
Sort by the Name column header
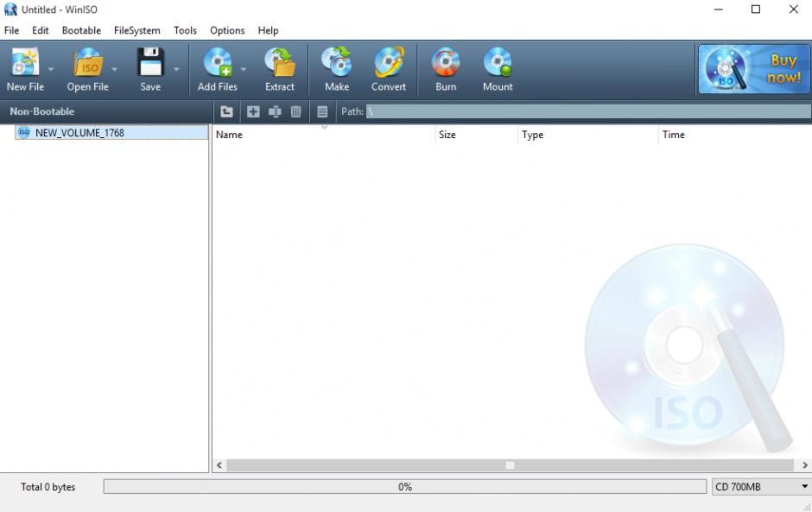tap(324, 135)
